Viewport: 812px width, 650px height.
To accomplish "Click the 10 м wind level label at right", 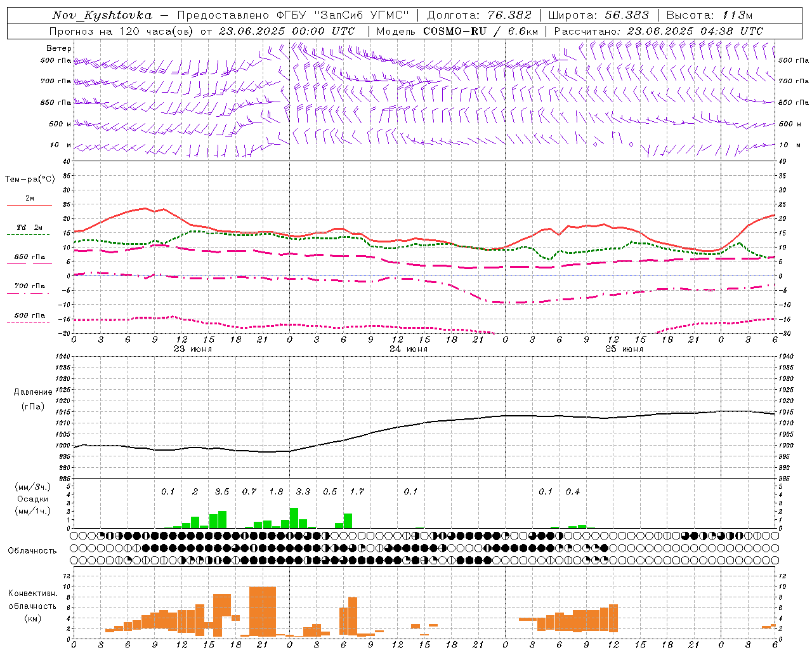I will [789, 145].
